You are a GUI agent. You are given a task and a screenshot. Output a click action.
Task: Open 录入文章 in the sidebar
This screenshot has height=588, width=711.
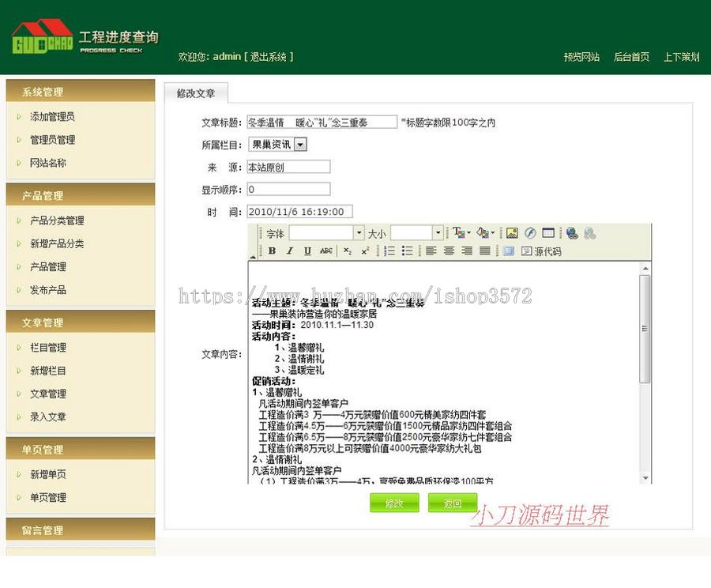click(47, 417)
